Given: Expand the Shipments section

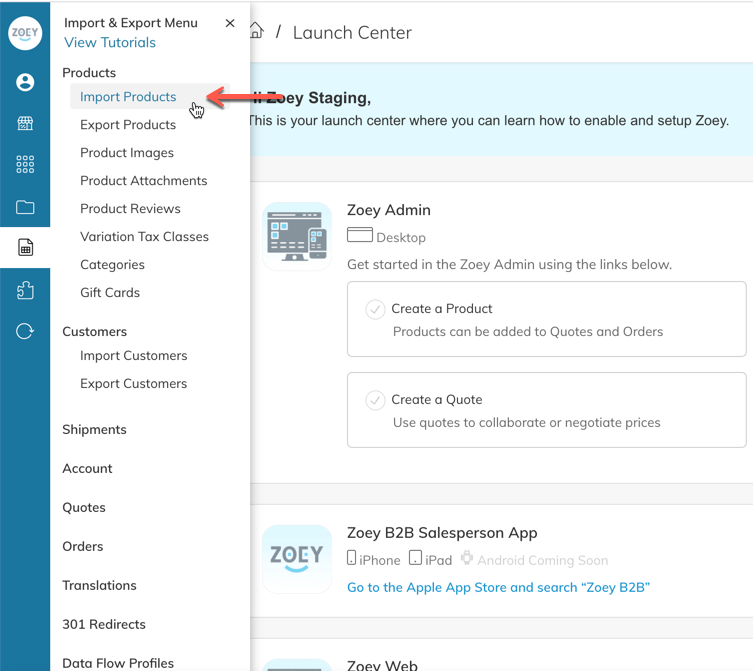Looking at the screenshot, I should point(95,429).
